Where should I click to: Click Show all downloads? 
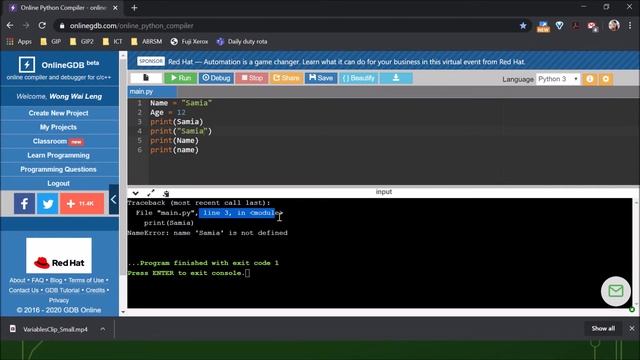pyautogui.click(x=603, y=329)
